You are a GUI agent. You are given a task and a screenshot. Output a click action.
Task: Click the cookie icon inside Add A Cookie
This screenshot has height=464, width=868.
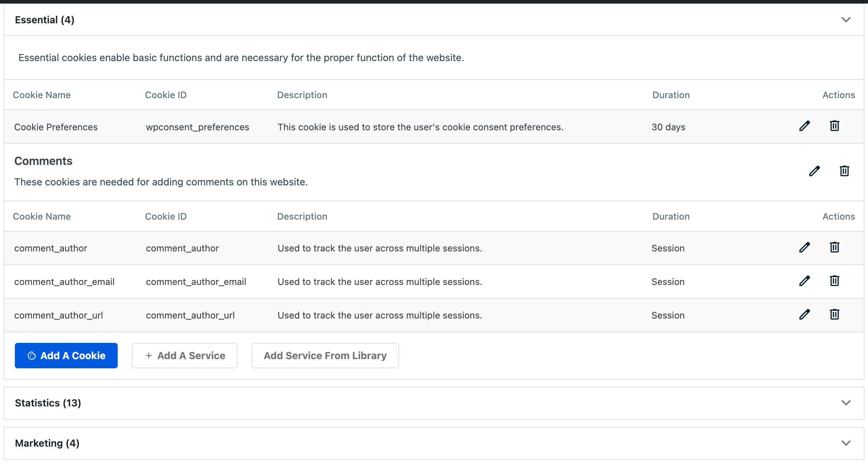pos(32,356)
